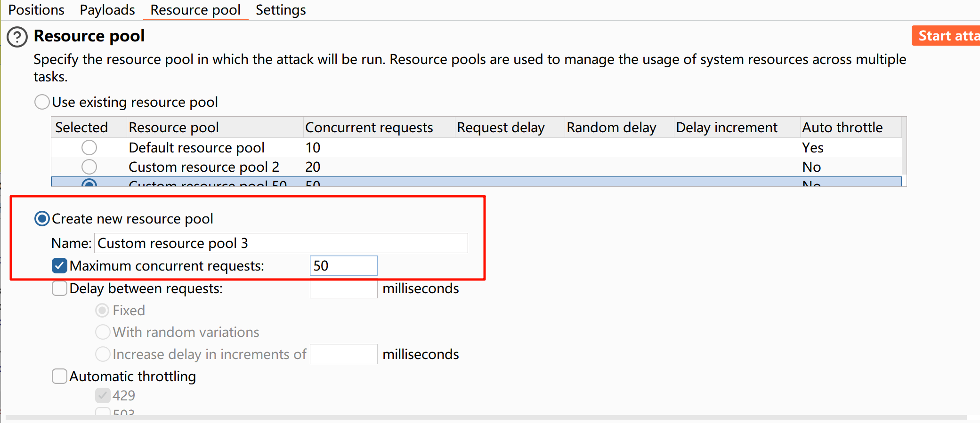Click the horizontal scrollbar at the bottom

486,417
